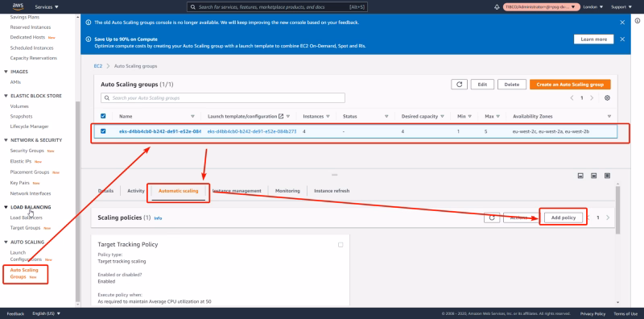
Task: Click the Info link next to Scaling policies
Action: pyautogui.click(x=158, y=218)
